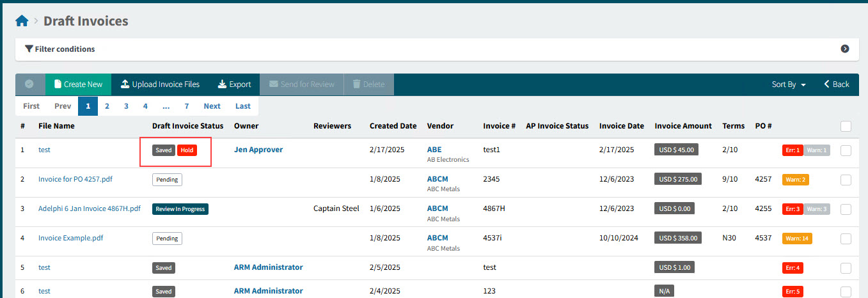The height and width of the screenshot is (298, 868).
Task: Toggle the select-all header checkbox
Action: tap(846, 126)
